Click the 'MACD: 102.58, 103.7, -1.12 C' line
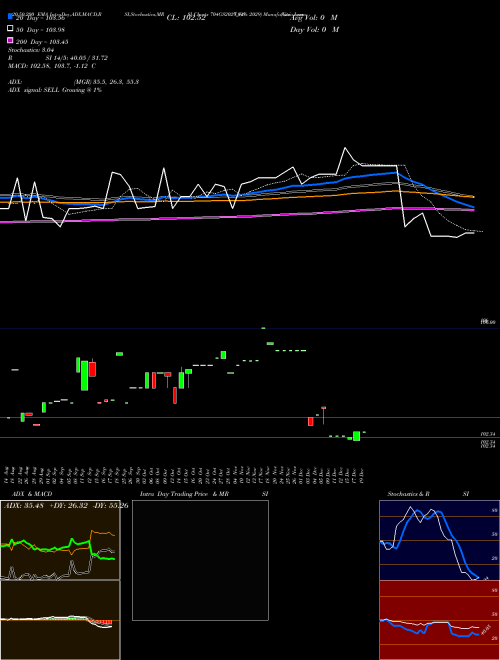Viewport: 500px width, 660px height. click(52, 66)
